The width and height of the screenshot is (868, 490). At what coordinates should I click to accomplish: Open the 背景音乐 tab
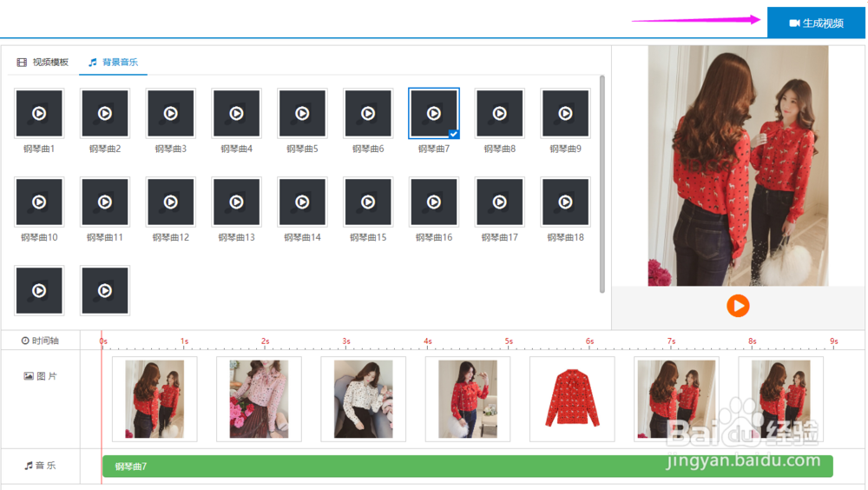[x=113, y=62]
